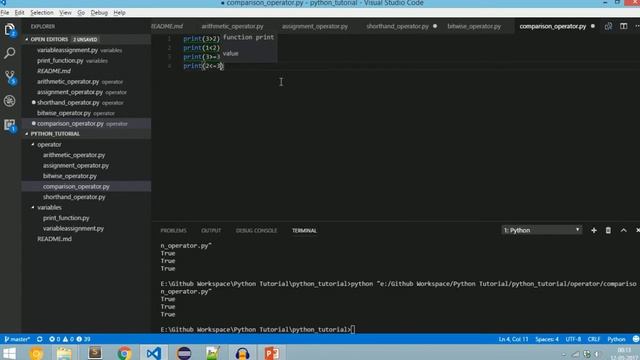Open print_function.py in Open Editors list
This screenshot has width=640, height=360.
tap(87, 61)
